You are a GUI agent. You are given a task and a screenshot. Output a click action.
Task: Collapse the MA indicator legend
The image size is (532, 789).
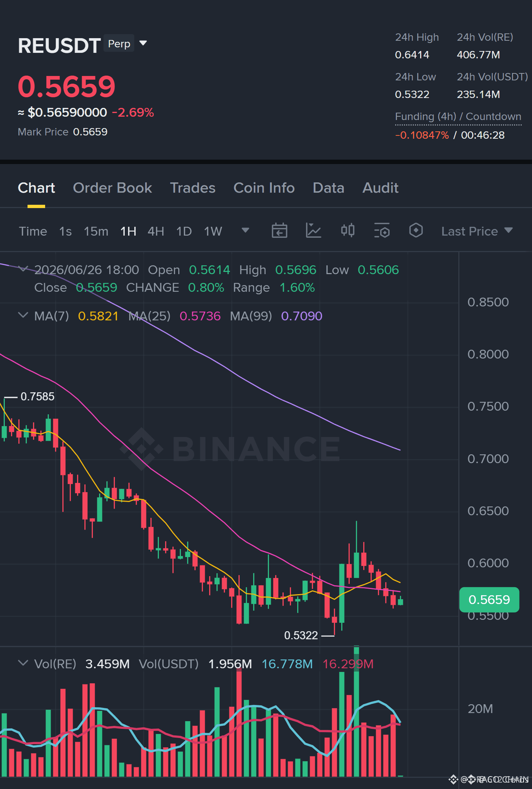23,315
